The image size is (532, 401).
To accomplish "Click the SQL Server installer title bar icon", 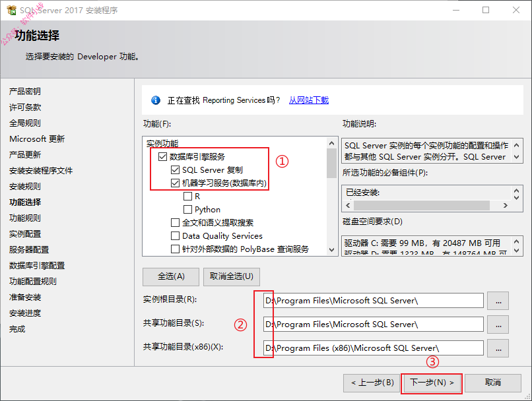I will tap(11, 10).
